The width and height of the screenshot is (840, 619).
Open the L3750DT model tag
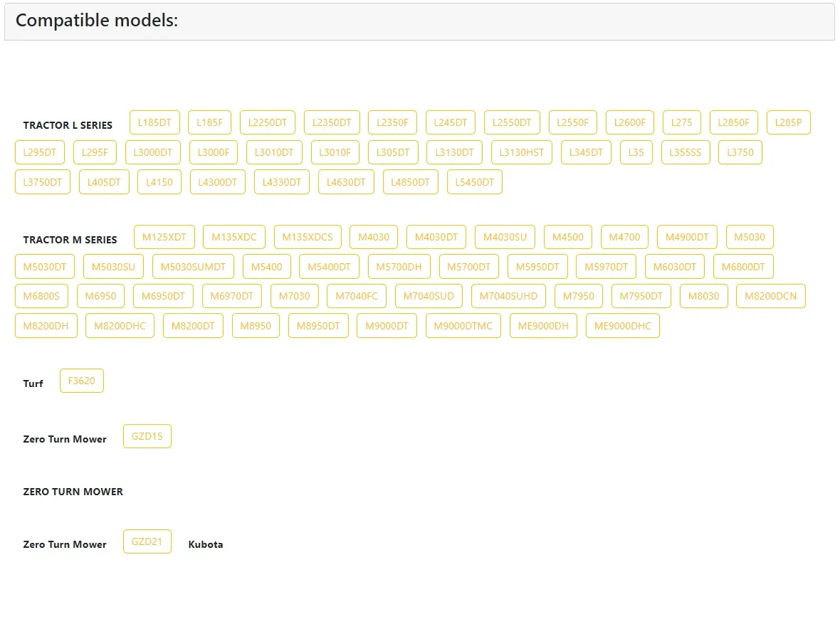click(42, 182)
